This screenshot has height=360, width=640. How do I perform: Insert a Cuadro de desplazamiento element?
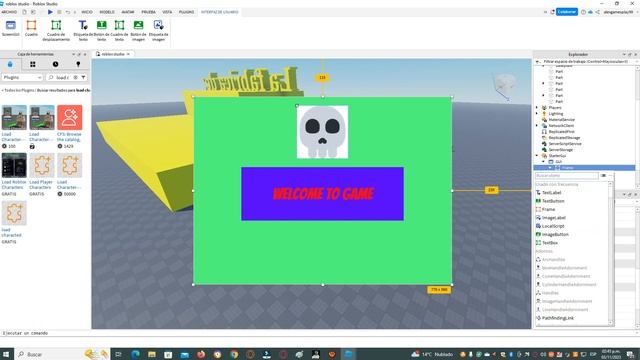(x=56, y=30)
